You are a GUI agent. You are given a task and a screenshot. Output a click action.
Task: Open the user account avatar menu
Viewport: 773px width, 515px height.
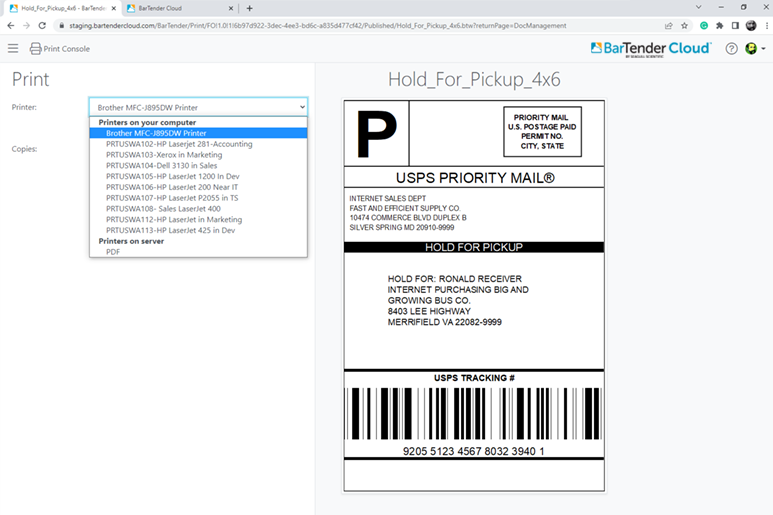point(752,48)
